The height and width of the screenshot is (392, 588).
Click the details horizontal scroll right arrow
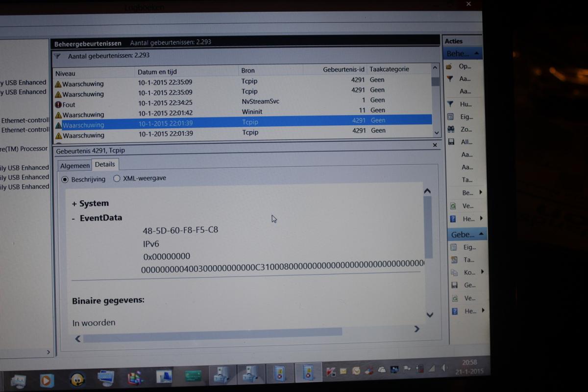[x=417, y=329]
